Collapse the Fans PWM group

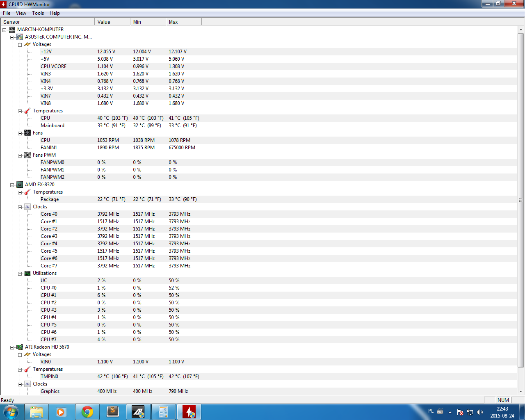(x=20, y=155)
